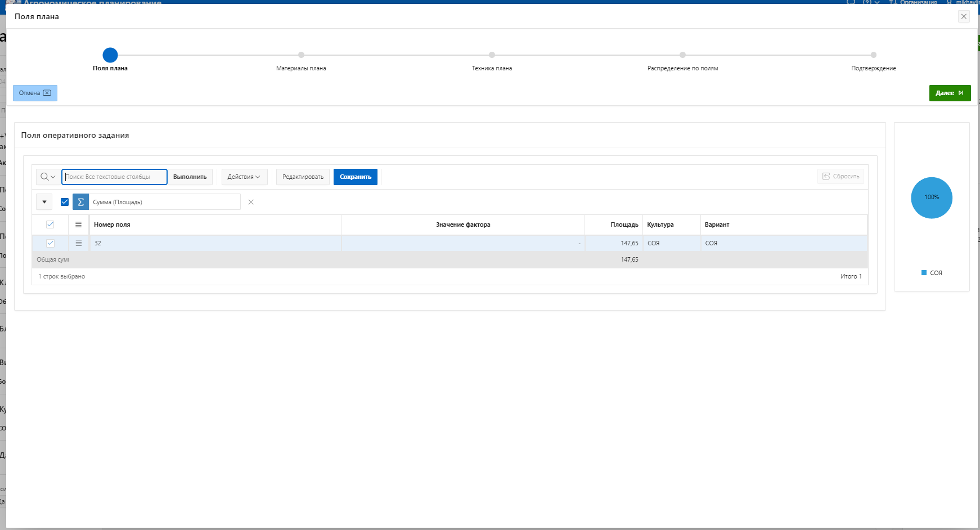Jump to Распределение по полям step

[682, 55]
